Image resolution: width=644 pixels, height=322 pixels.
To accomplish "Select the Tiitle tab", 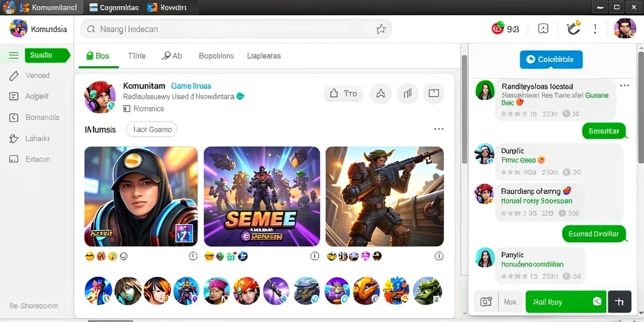I will coord(136,56).
